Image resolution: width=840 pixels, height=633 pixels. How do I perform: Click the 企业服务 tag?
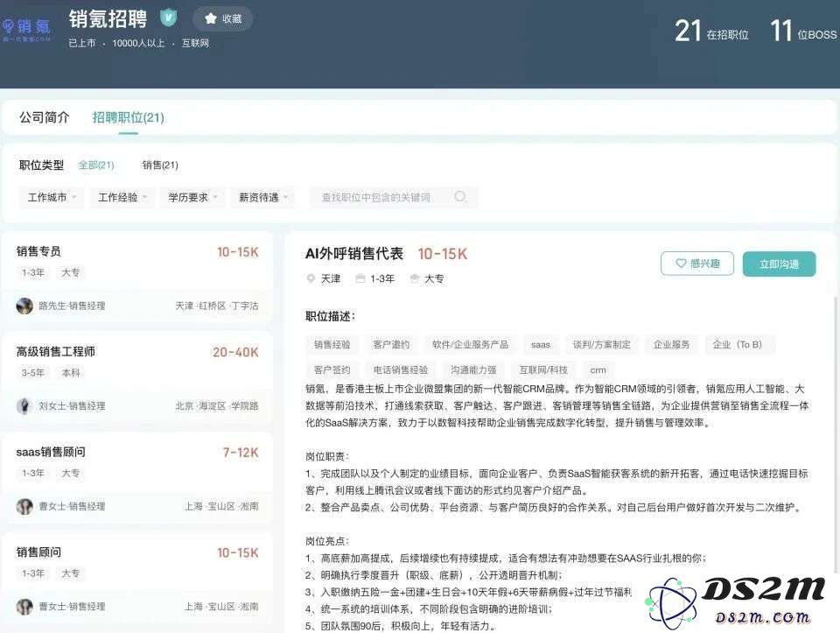tap(671, 345)
